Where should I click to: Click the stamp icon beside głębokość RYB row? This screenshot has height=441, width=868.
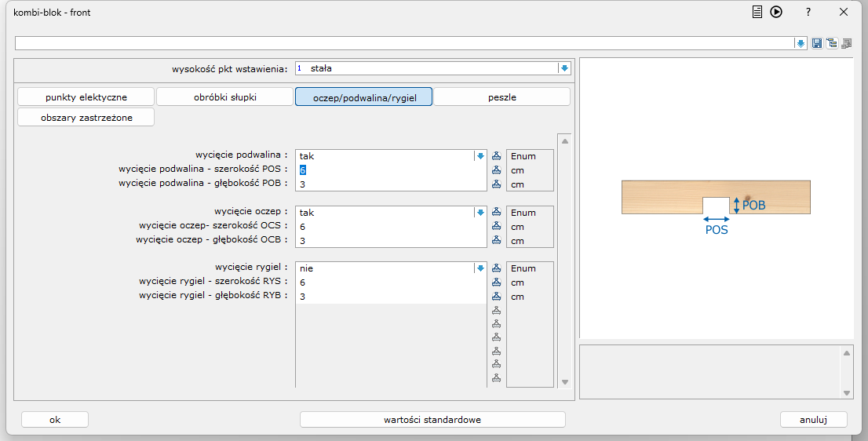(496, 297)
